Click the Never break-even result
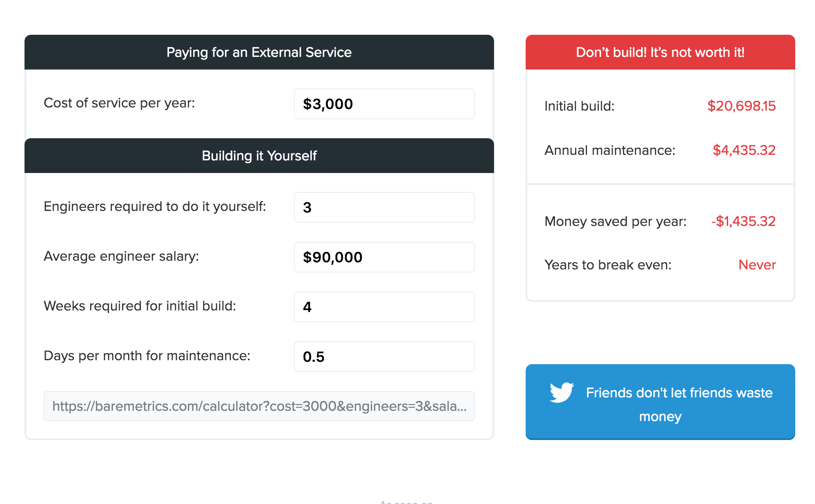Image resolution: width=815 pixels, height=504 pixels. point(757,265)
